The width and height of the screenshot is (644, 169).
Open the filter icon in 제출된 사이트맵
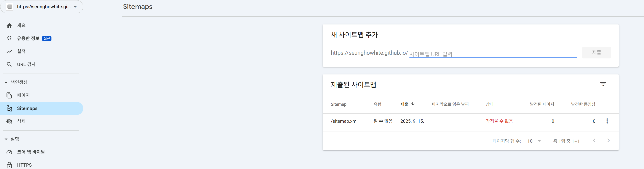click(603, 84)
